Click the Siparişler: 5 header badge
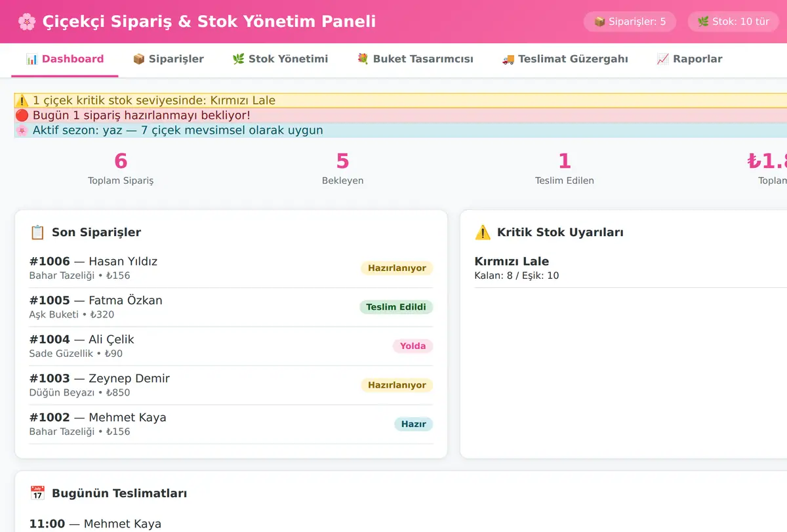Screen dimensions: 787x532 pyautogui.click(x=630, y=22)
